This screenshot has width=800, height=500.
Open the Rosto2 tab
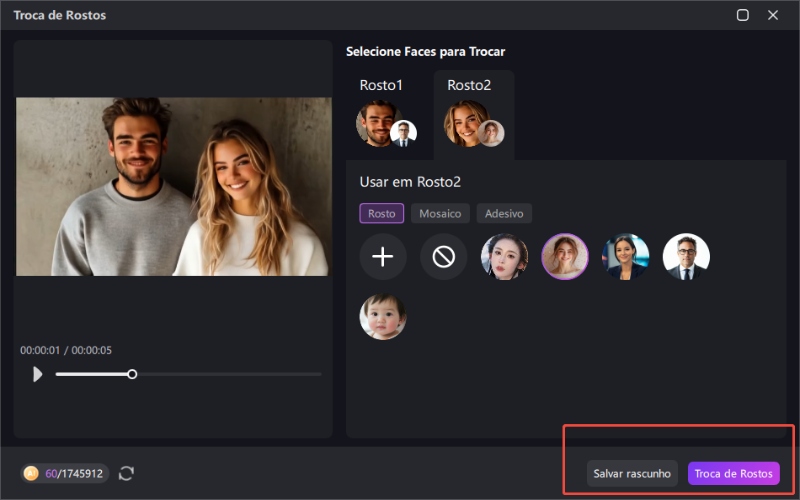[x=474, y=115]
